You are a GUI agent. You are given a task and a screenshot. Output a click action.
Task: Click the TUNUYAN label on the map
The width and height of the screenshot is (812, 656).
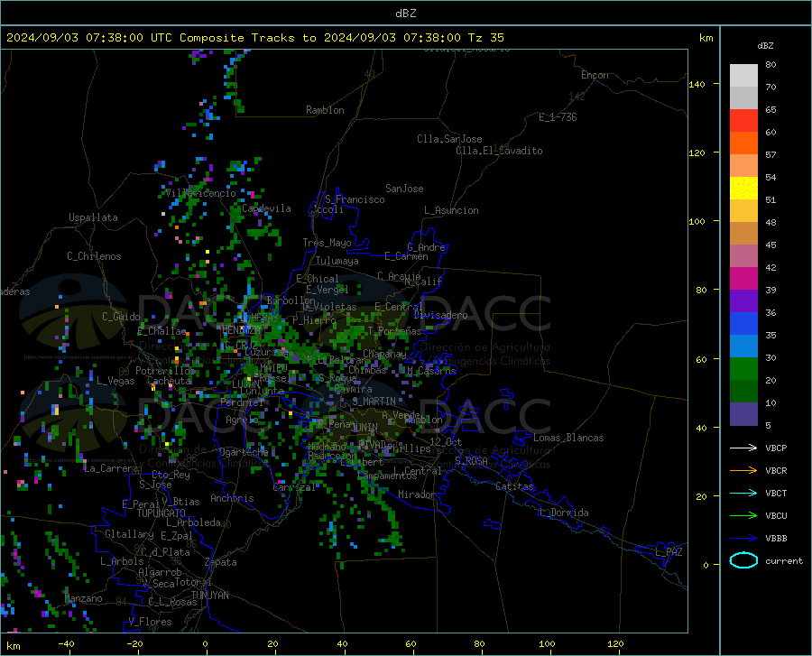[x=209, y=595]
